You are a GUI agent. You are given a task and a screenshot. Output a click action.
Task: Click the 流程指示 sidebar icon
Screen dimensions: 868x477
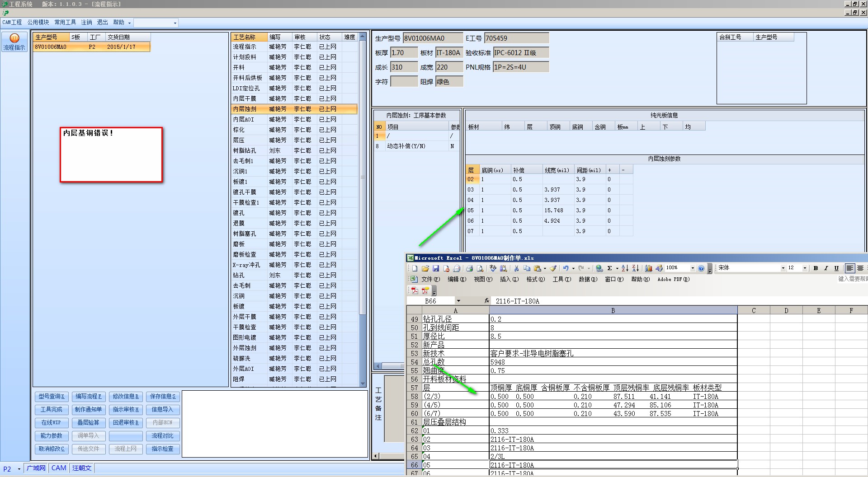(14, 42)
